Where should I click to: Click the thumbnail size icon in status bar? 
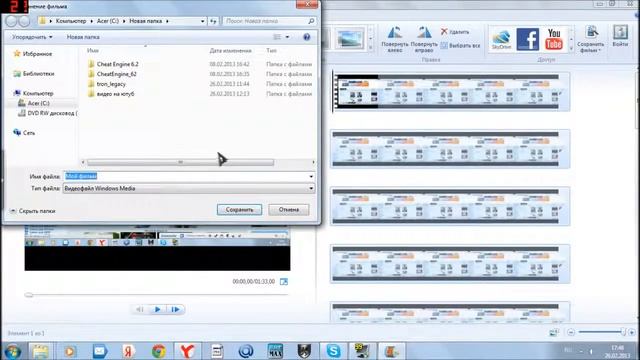click(x=553, y=333)
